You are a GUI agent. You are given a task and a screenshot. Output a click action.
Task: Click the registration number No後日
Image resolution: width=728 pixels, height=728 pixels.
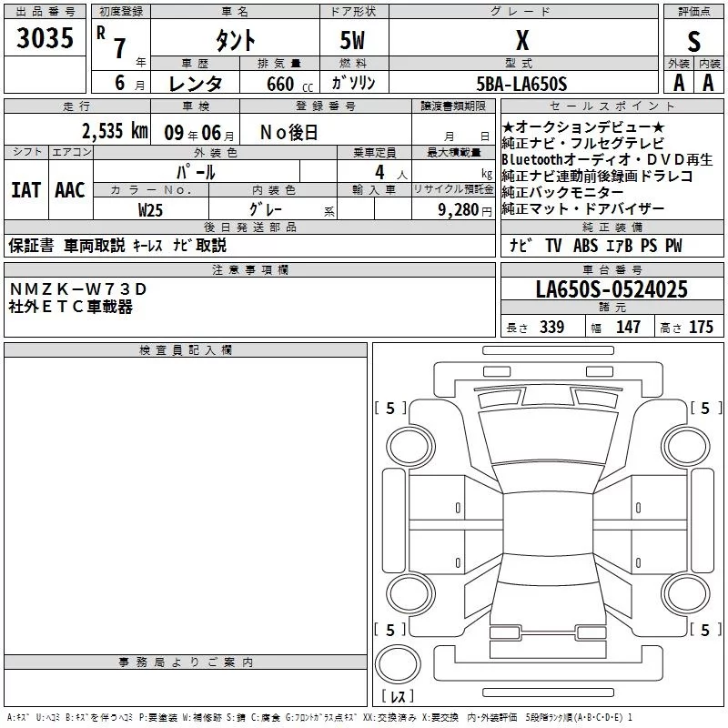tap(288, 133)
